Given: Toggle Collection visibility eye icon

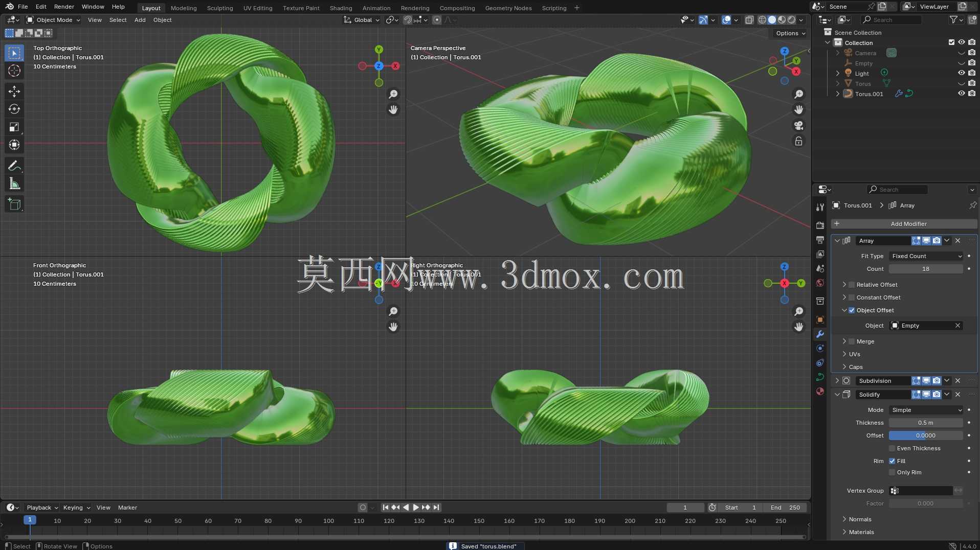Looking at the screenshot, I should (961, 42).
